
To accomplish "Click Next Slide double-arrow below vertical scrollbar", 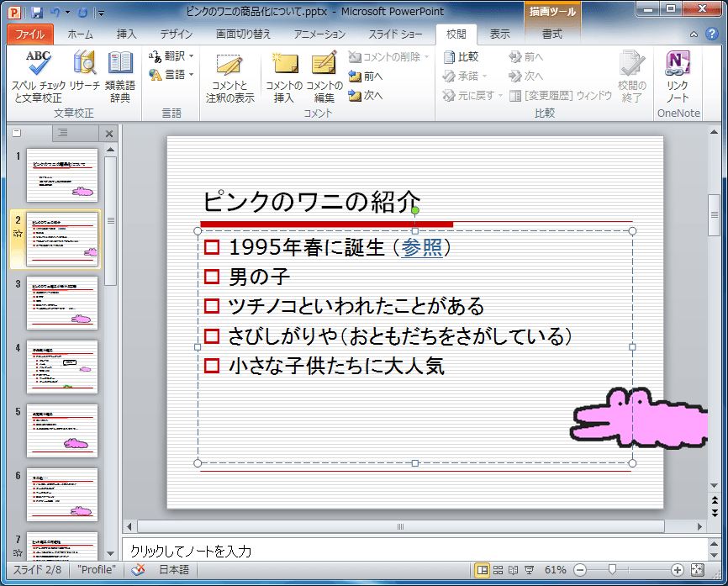I will pyautogui.click(x=715, y=513).
